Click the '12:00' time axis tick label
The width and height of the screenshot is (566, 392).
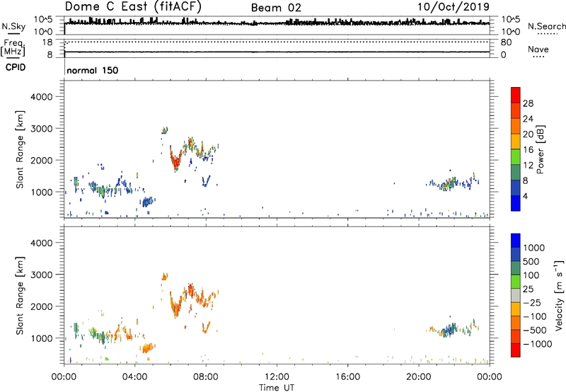pos(277,377)
